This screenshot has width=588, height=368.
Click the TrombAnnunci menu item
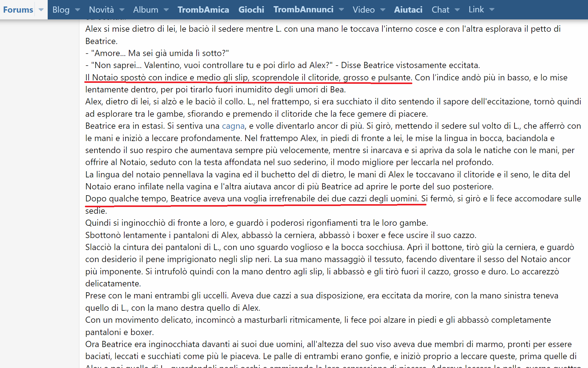[x=303, y=10]
